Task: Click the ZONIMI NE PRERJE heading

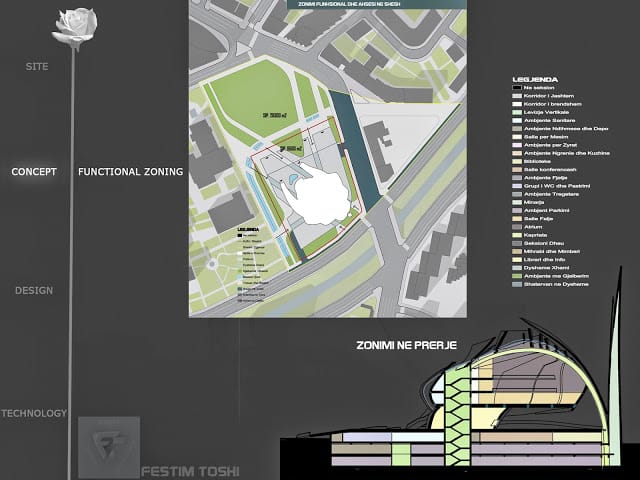Action: pos(407,345)
